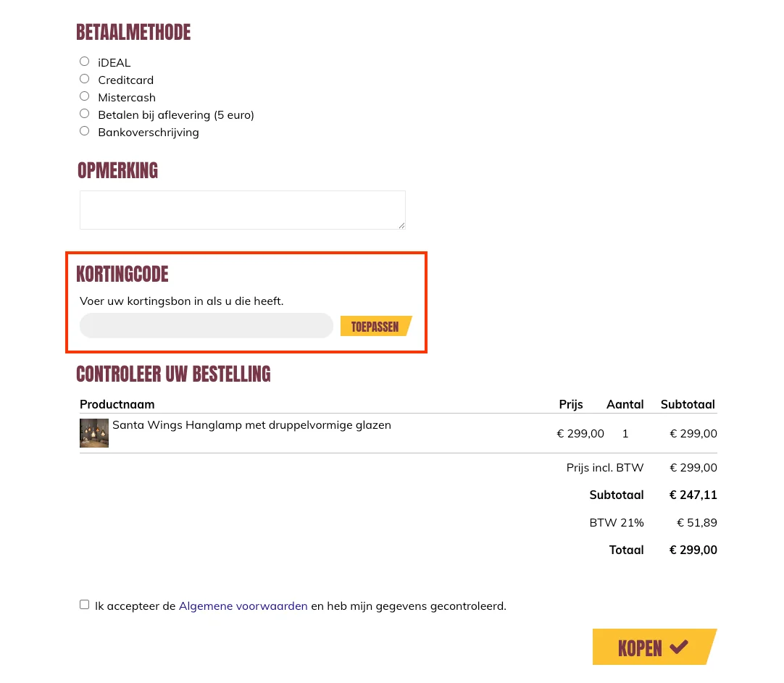Open the Algemene voorwaarden link
This screenshot has height=683, width=784.
tap(243, 606)
